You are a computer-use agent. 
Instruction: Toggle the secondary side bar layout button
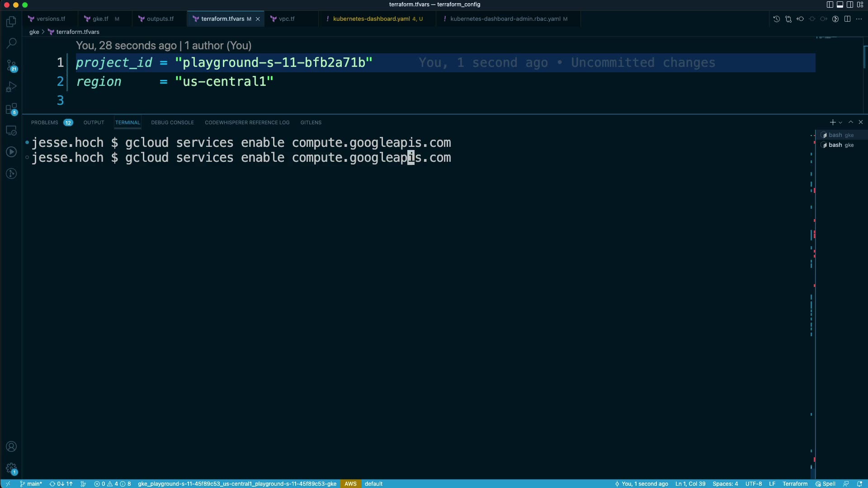tap(850, 5)
